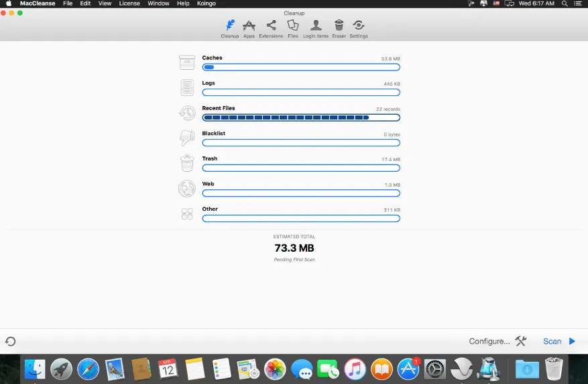Click the 17.4 MB Trash size
The image size is (588, 384).
click(391, 159)
